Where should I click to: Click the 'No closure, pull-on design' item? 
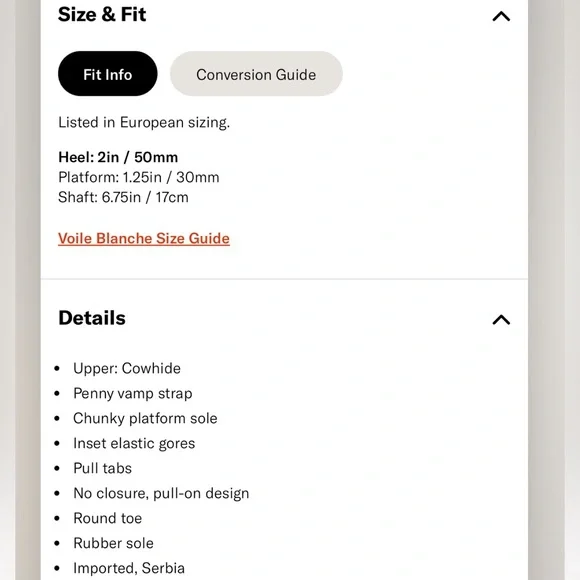point(161,493)
